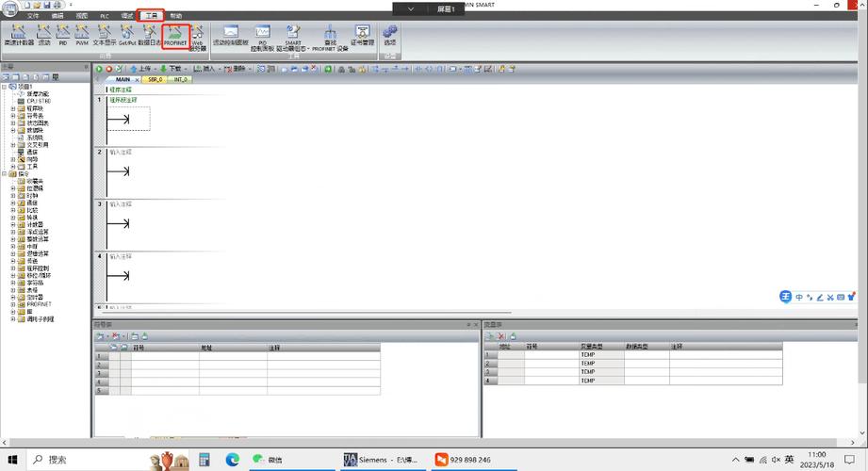Open certificate management

coord(363,35)
